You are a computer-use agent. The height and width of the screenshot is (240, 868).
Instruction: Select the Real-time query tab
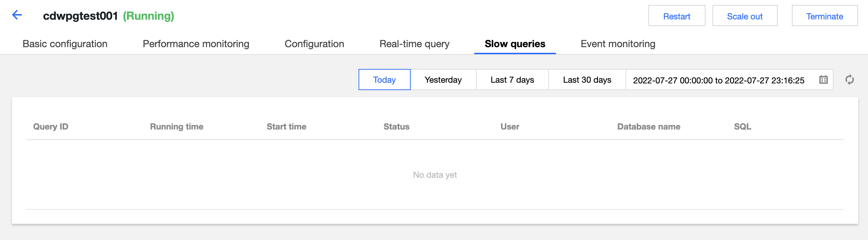(414, 44)
